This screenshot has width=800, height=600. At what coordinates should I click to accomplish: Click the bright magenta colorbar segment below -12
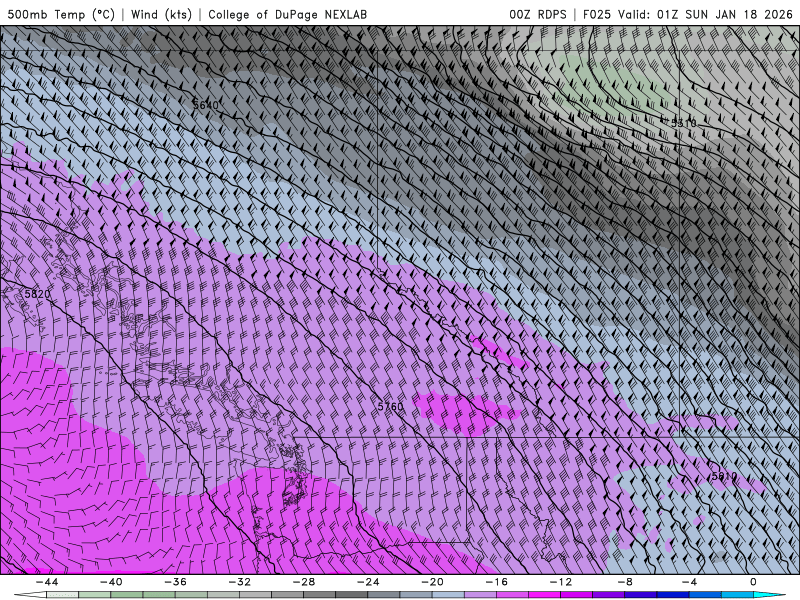click(544, 595)
